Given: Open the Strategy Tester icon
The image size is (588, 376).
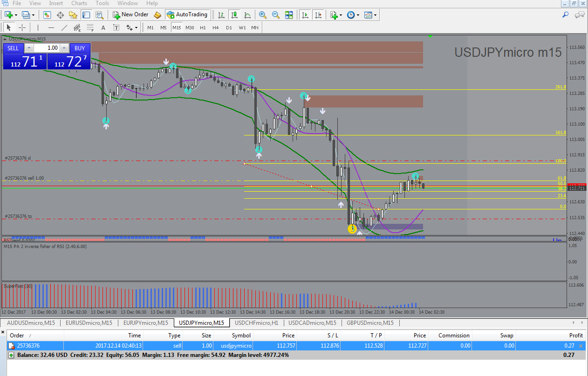Looking at the screenshot, I should pos(99,15).
